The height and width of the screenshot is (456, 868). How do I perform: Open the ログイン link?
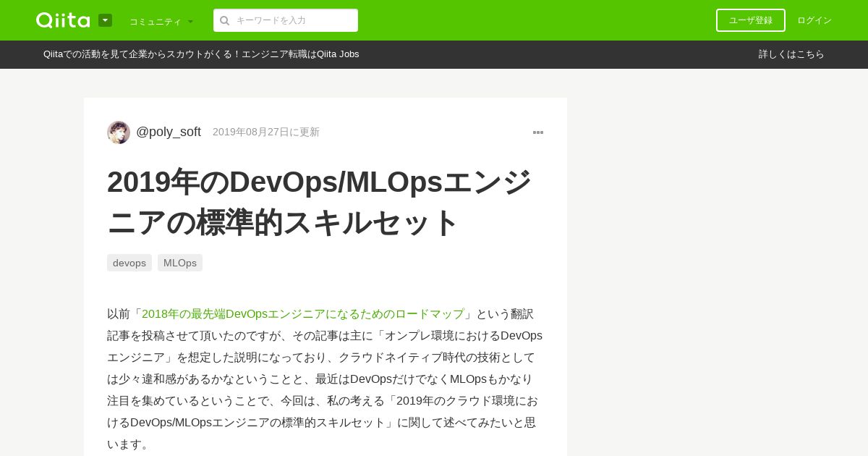tap(814, 20)
